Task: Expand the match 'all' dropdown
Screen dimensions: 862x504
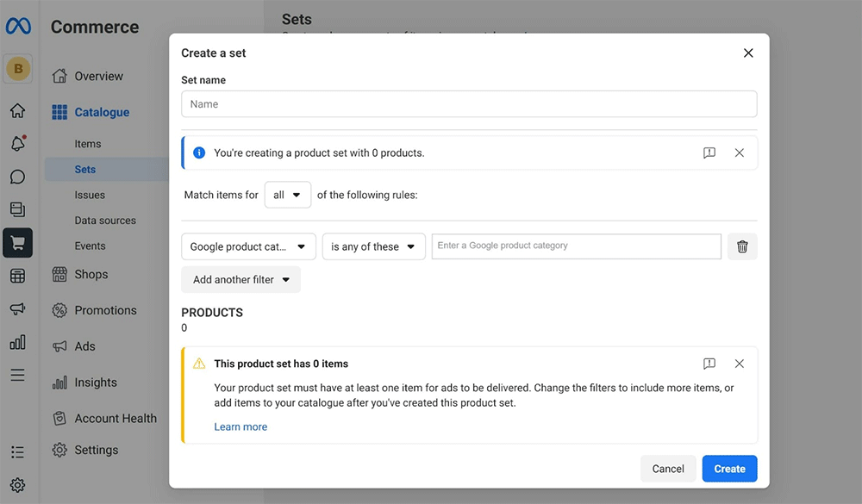Action: pyautogui.click(x=287, y=195)
